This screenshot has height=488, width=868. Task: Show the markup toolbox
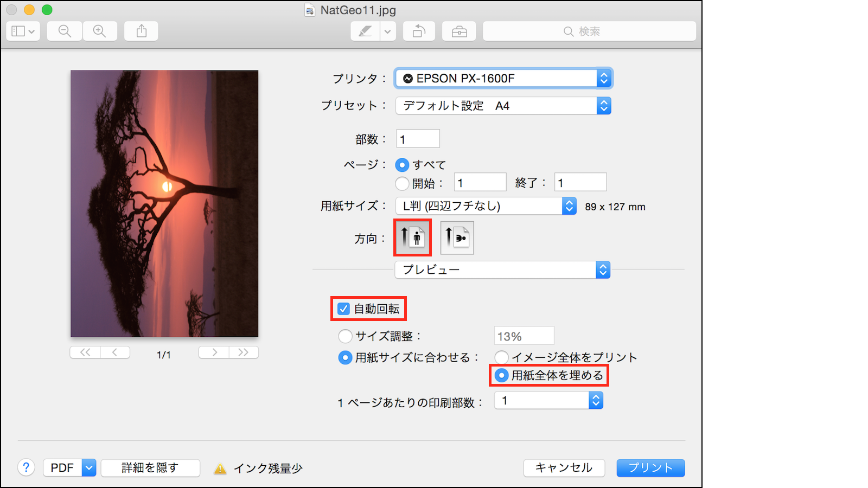coord(459,31)
